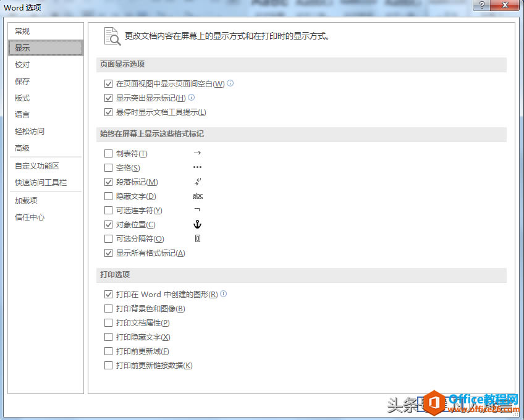Uncheck the 对象位置 object anchors option
The image size is (524, 420).
tap(108, 225)
